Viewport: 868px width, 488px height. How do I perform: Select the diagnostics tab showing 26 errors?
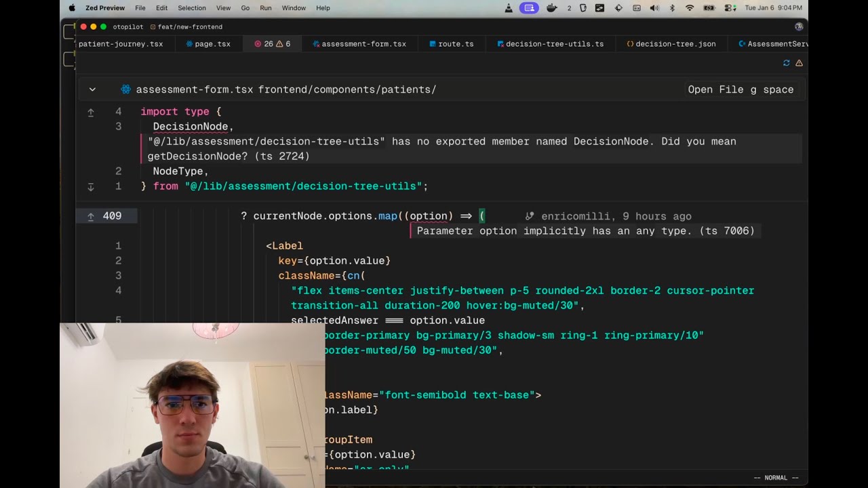coord(272,44)
